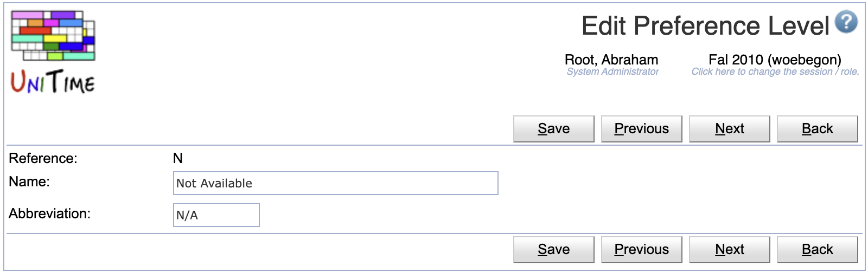
Task: Click the Abbreviation label
Action: 49,213
